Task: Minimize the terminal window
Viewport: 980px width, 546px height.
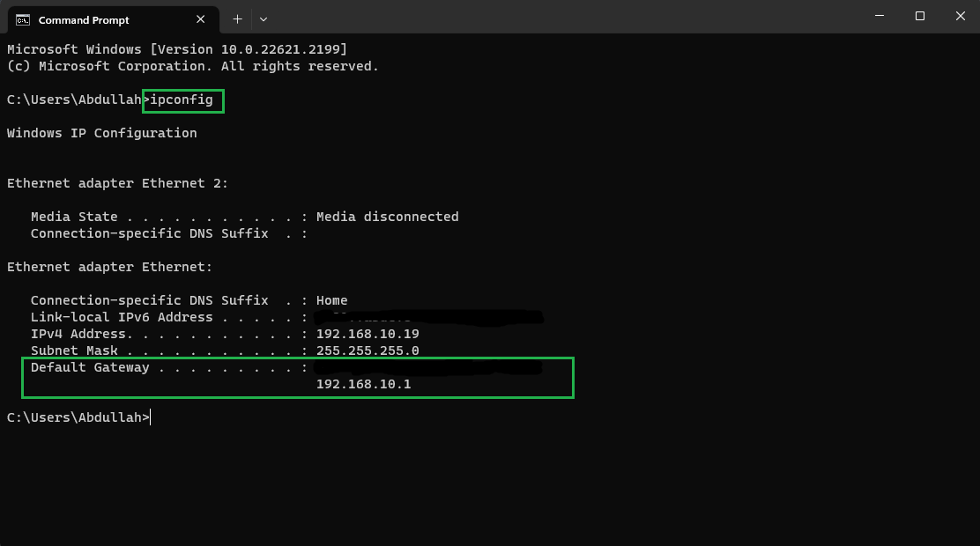Action: [880, 16]
